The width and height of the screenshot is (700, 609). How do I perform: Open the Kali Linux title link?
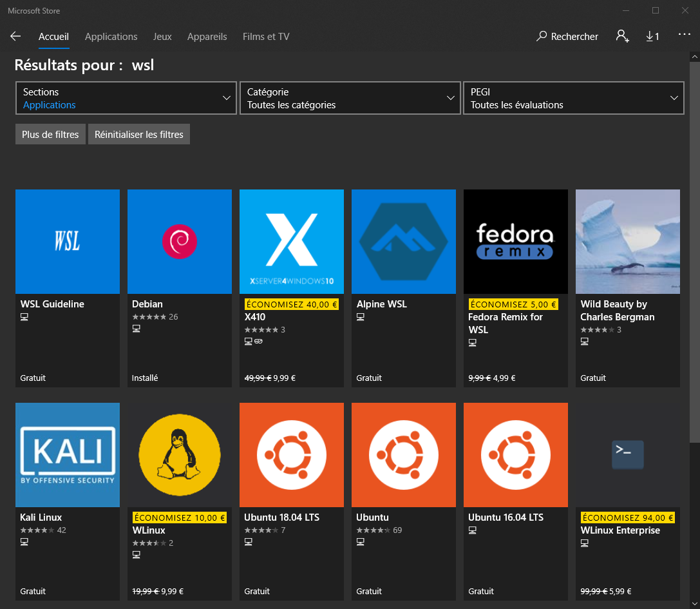pos(41,517)
